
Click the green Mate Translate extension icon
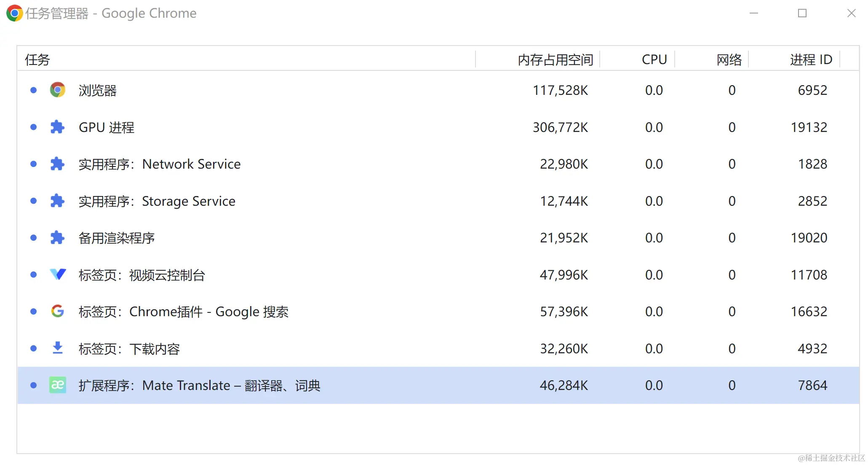pyautogui.click(x=57, y=385)
